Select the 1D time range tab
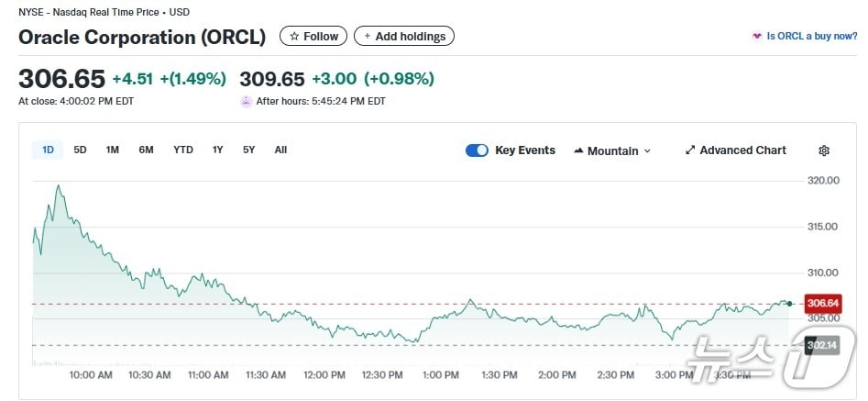The width and height of the screenshot is (868, 401). pyautogui.click(x=48, y=150)
